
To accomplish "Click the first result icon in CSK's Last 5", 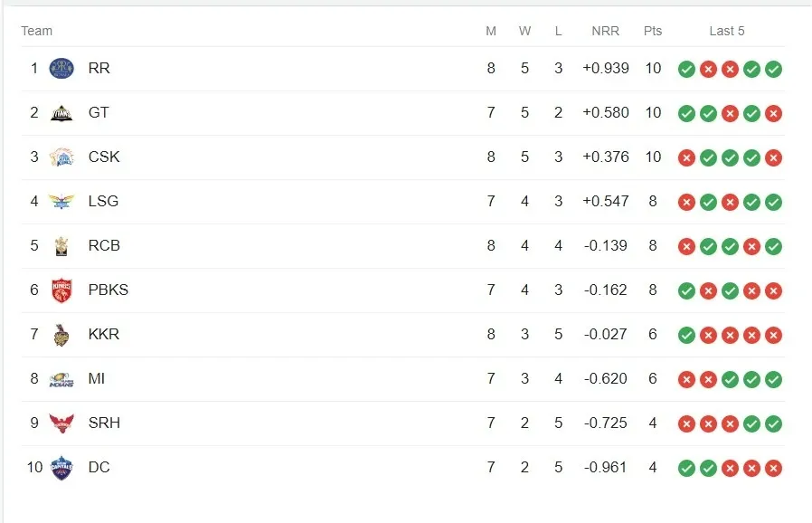I will pyautogui.click(x=686, y=157).
